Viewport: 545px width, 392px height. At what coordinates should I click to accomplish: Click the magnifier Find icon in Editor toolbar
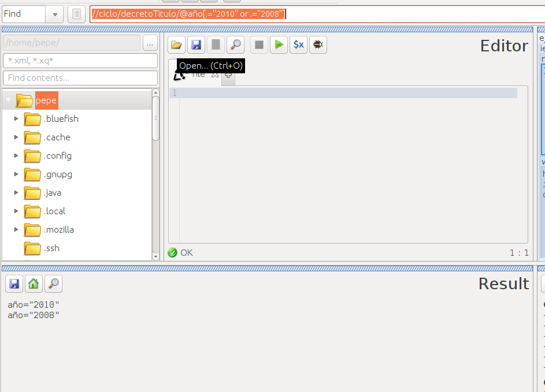pyautogui.click(x=235, y=45)
